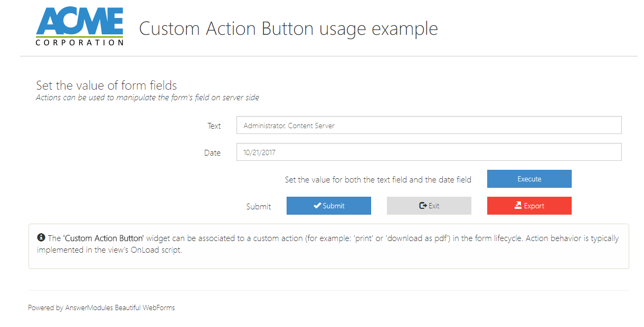Click the exit arrow icon on the Exit button

point(423,206)
